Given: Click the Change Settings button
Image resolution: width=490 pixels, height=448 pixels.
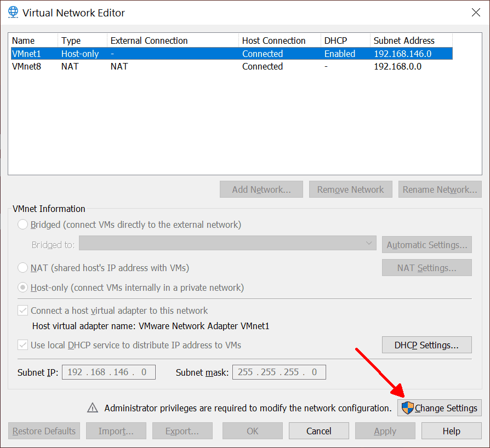Looking at the screenshot, I should [x=440, y=407].
